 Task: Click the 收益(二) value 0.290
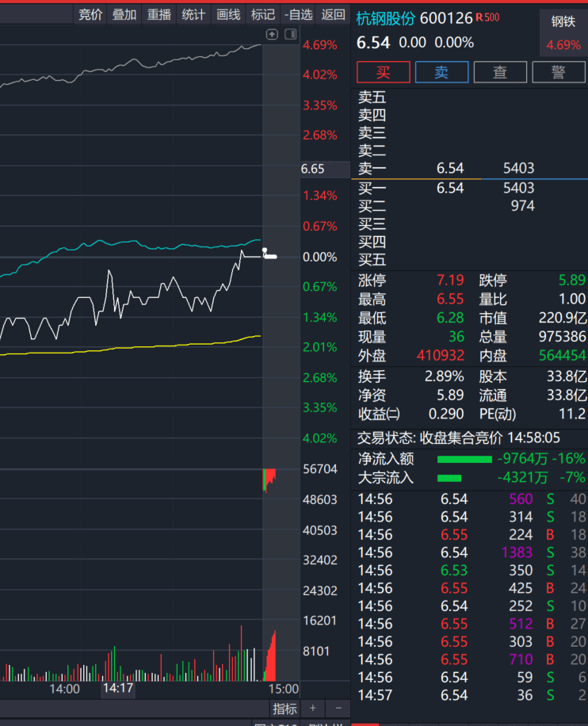[446, 414]
